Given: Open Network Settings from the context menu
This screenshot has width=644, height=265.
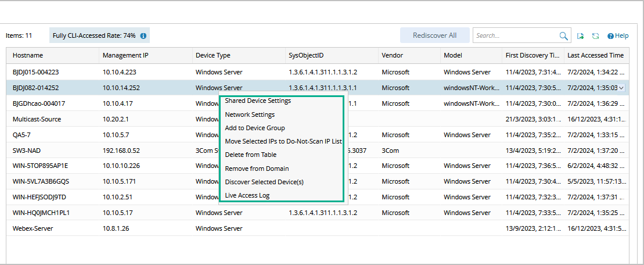Looking at the screenshot, I should tap(250, 114).
